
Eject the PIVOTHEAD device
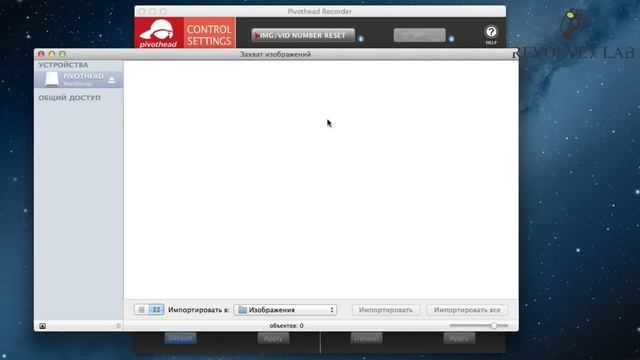[112, 80]
